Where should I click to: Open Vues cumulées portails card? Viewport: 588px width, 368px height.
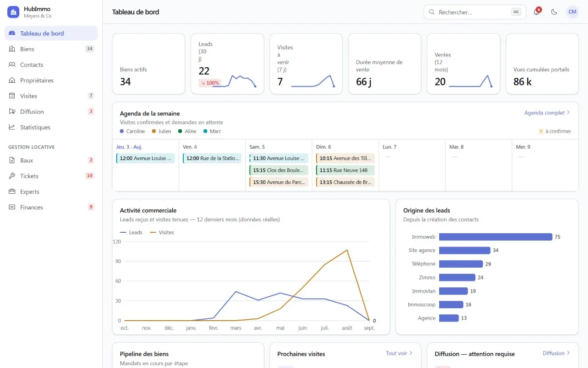(x=542, y=64)
